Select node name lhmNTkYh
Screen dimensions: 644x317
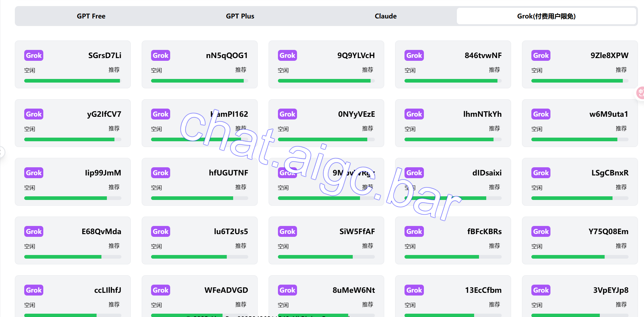(x=482, y=114)
